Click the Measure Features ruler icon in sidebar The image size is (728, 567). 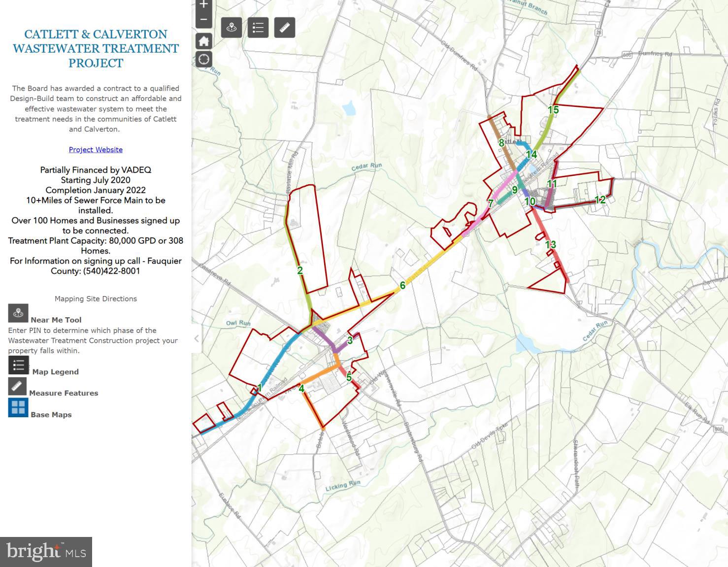coord(18,386)
